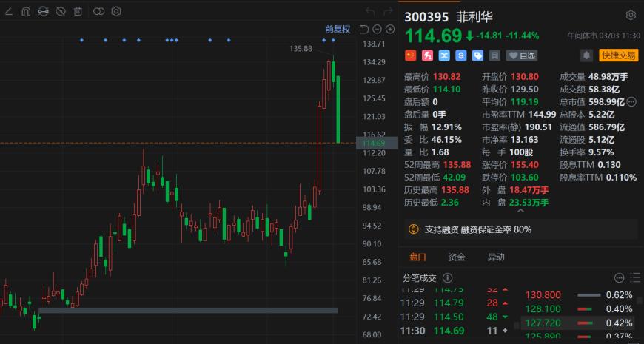Toggle 自选 watchlist favorite button

coord(522,55)
